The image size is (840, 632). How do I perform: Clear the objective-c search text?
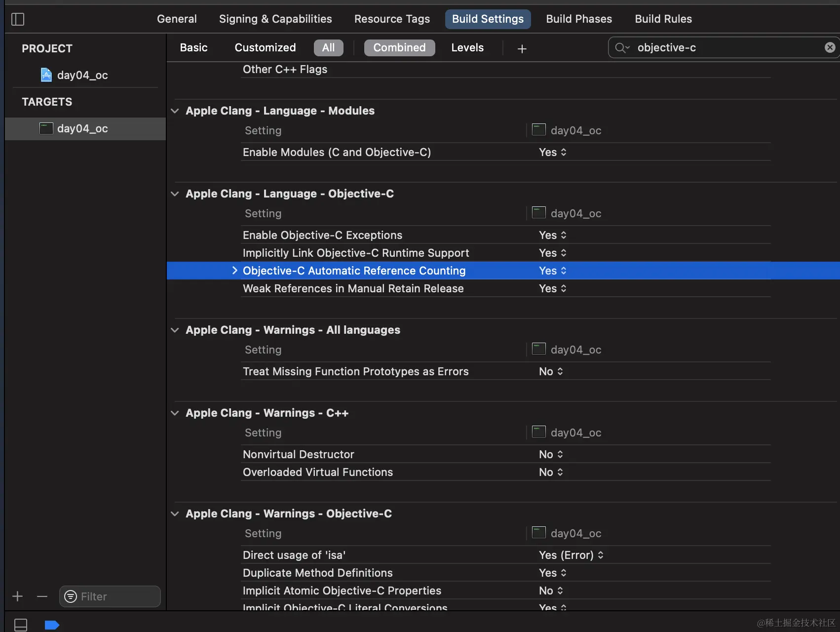[830, 47]
